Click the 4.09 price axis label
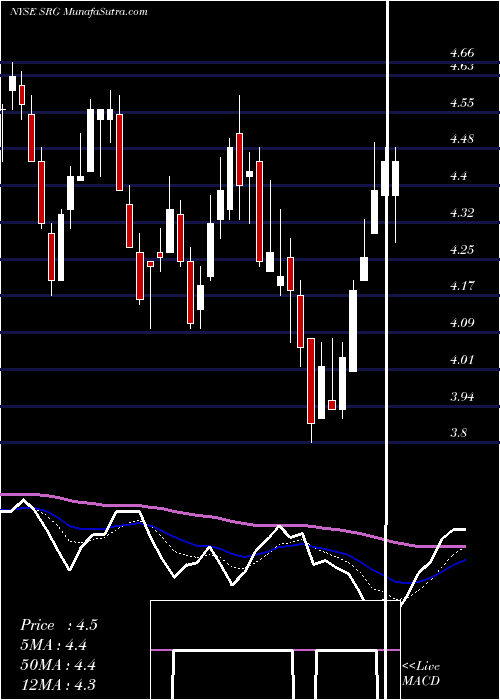500x700 pixels. tap(462, 322)
